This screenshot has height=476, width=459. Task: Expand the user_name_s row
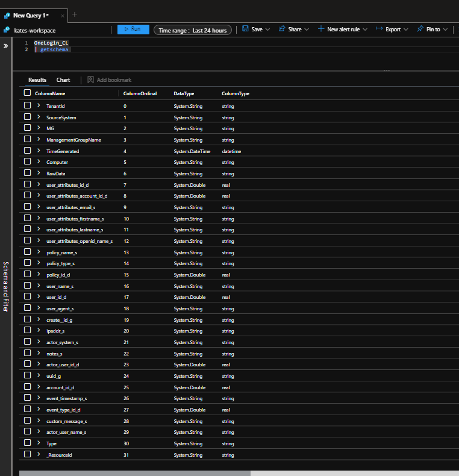pyautogui.click(x=39, y=286)
